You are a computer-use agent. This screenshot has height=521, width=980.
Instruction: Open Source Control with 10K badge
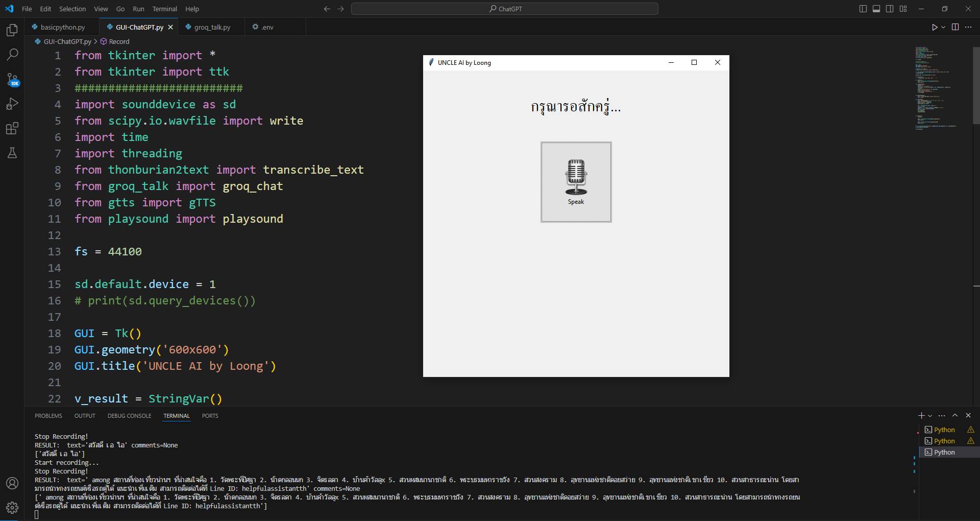12,79
